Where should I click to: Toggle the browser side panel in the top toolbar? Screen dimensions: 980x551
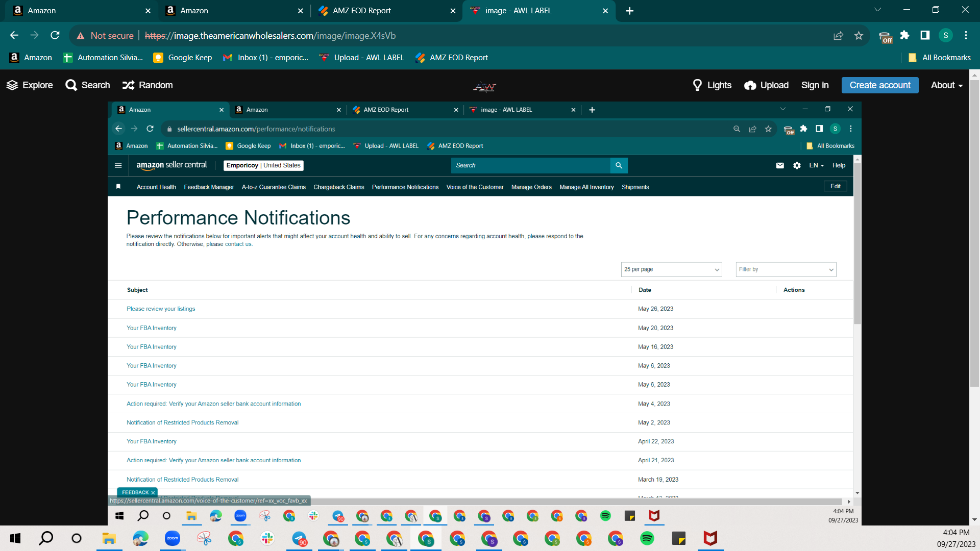click(x=925, y=35)
